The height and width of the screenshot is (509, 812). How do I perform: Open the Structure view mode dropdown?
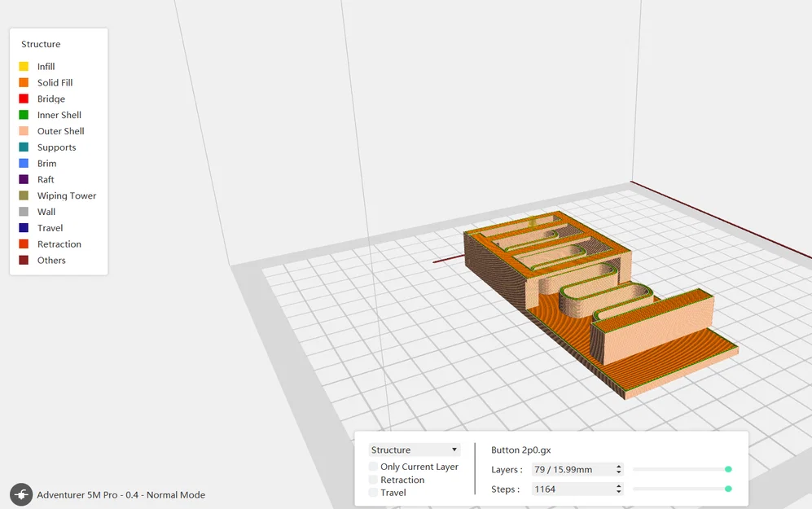tap(415, 450)
